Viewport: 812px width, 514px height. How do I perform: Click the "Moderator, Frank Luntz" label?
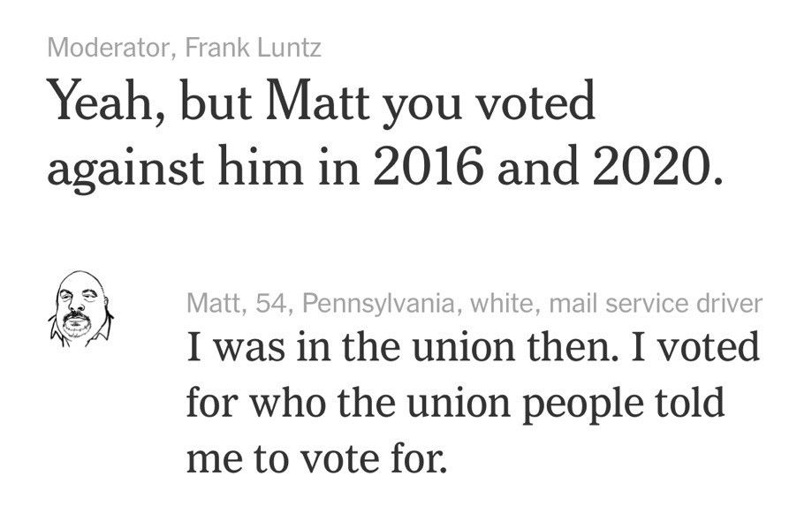click(184, 49)
